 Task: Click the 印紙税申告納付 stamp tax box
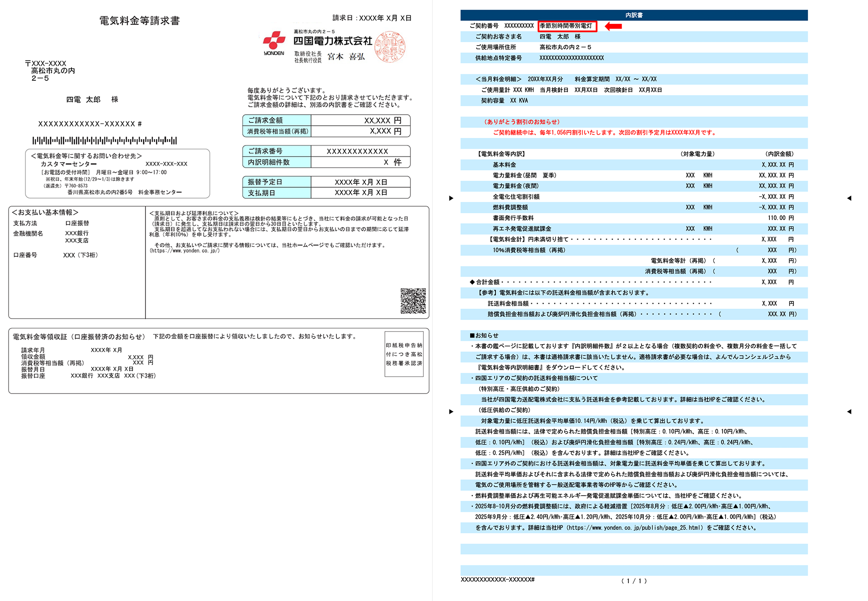[x=404, y=354]
